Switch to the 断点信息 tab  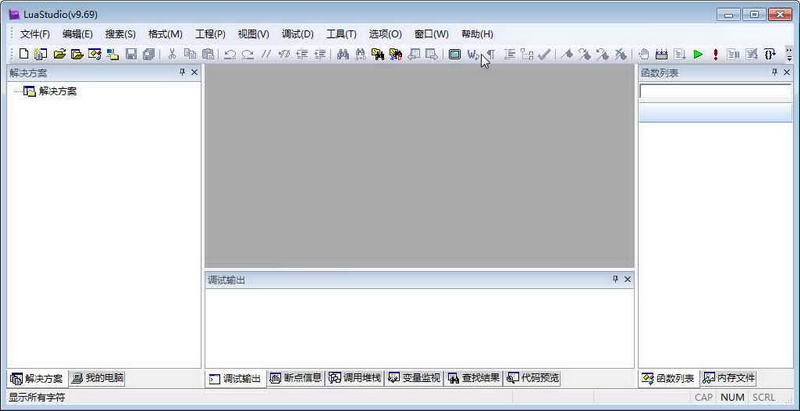tap(296, 378)
